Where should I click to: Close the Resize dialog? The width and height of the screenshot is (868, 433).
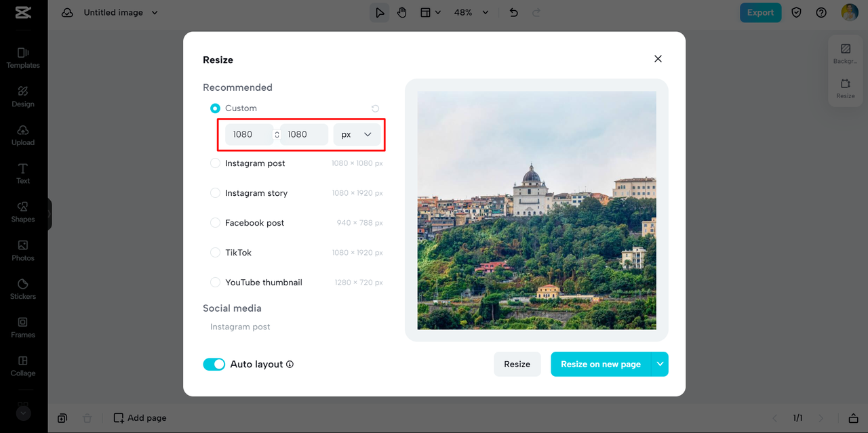(x=658, y=59)
